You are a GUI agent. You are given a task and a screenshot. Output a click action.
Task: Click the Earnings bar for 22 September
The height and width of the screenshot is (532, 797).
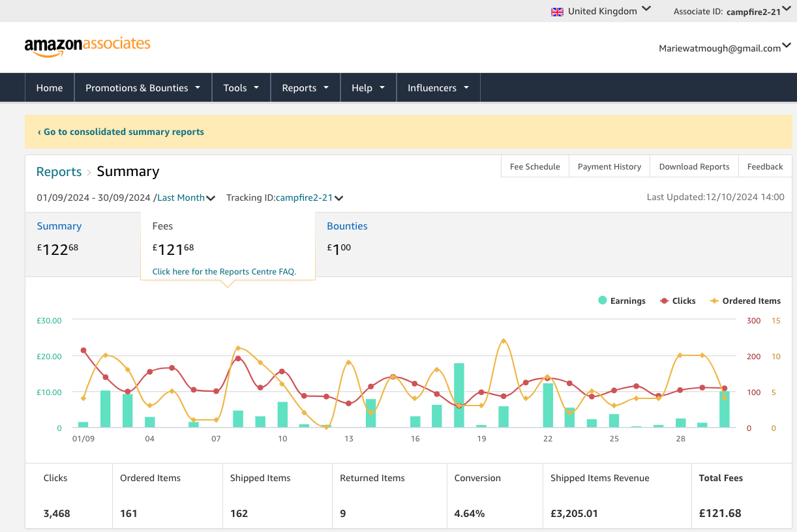click(x=548, y=406)
